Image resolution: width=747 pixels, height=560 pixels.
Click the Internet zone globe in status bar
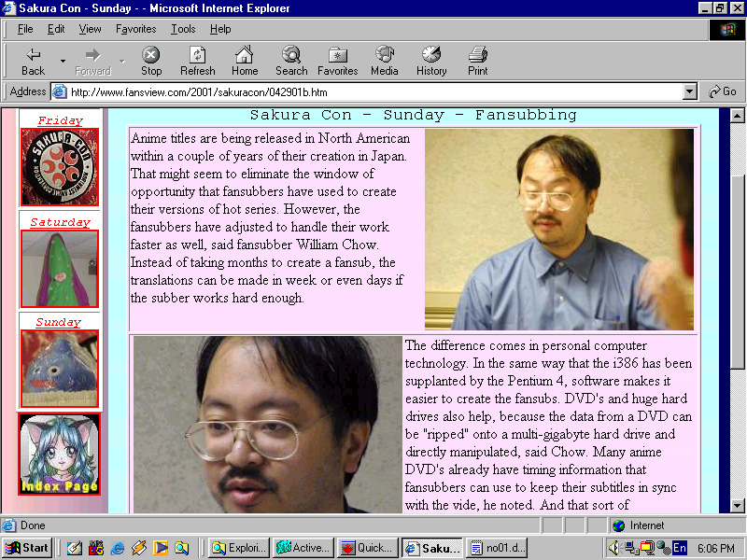click(x=618, y=525)
